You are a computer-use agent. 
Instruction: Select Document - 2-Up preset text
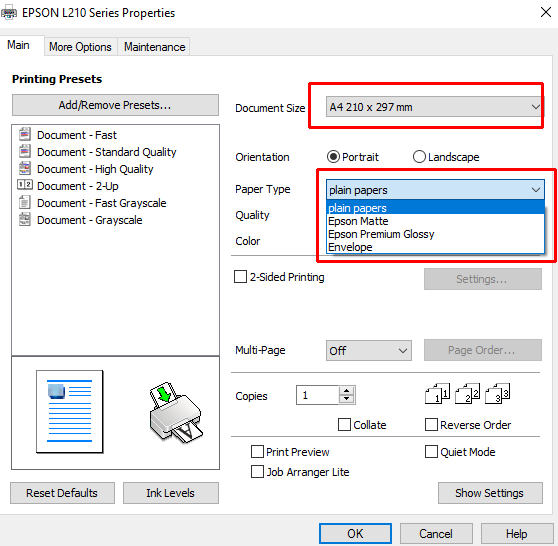coord(78,186)
